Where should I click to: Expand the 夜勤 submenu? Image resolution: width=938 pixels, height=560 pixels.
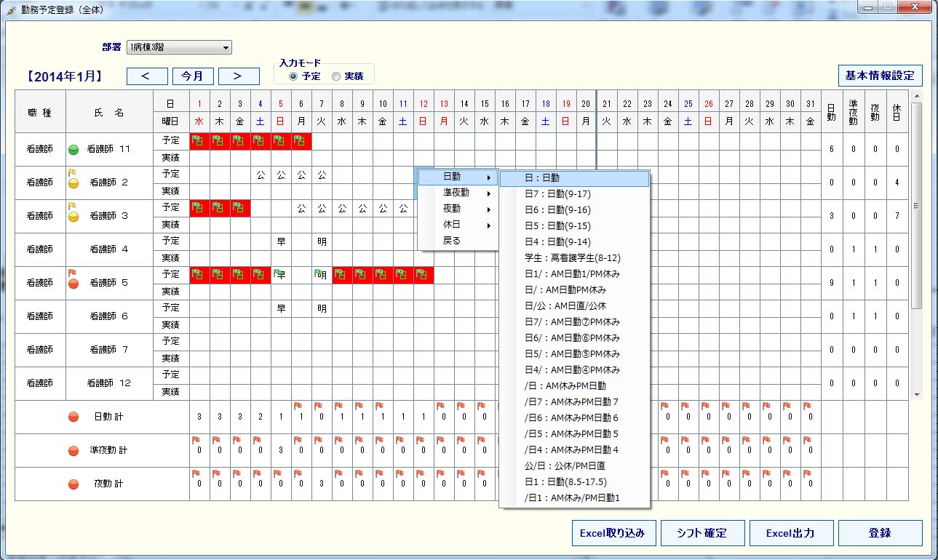(x=458, y=209)
